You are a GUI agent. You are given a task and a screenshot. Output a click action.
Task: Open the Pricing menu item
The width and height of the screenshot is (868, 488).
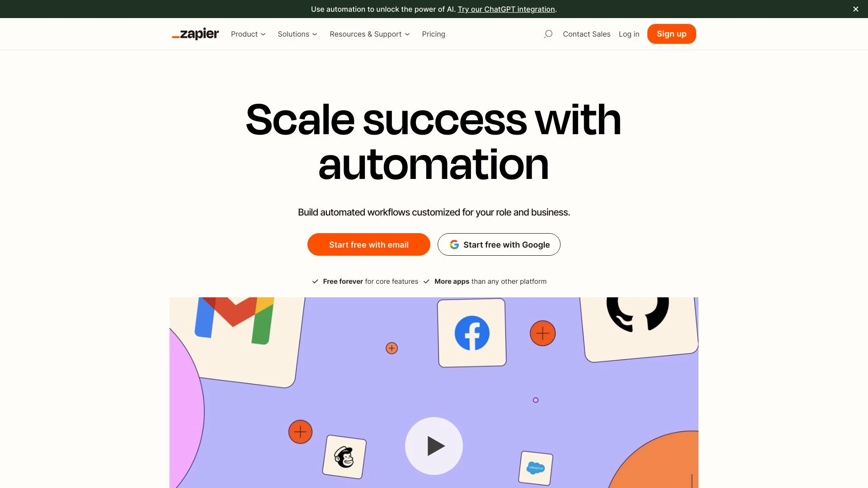click(x=434, y=33)
